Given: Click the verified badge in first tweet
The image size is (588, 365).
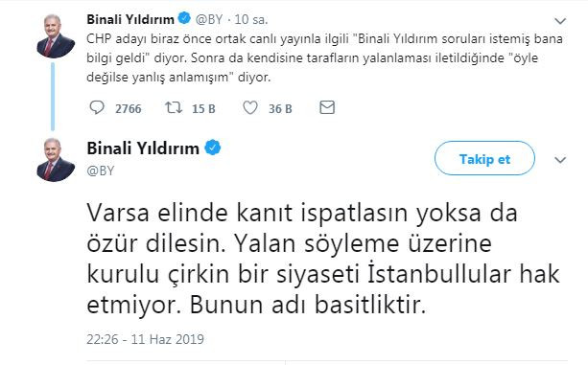Looking at the screenshot, I should pyautogui.click(x=184, y=18).
